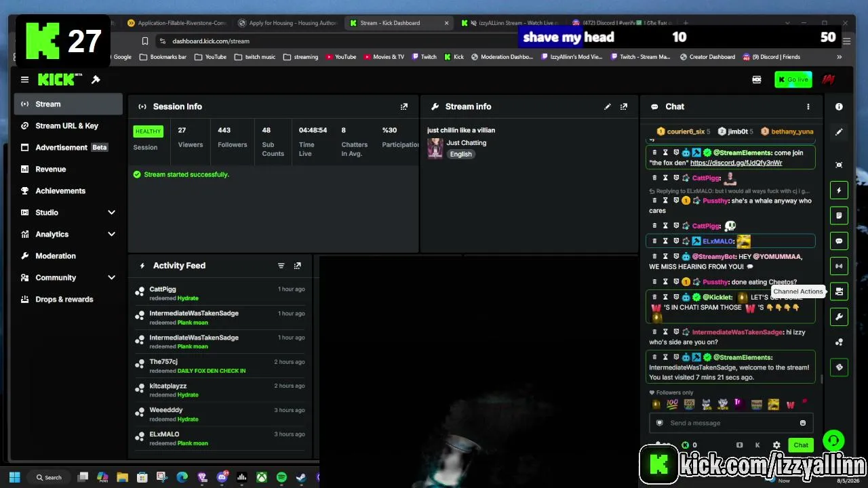Expand the Studio section in sidebar
The width and height of the screenshot is (868, 488).
(111, 213)
